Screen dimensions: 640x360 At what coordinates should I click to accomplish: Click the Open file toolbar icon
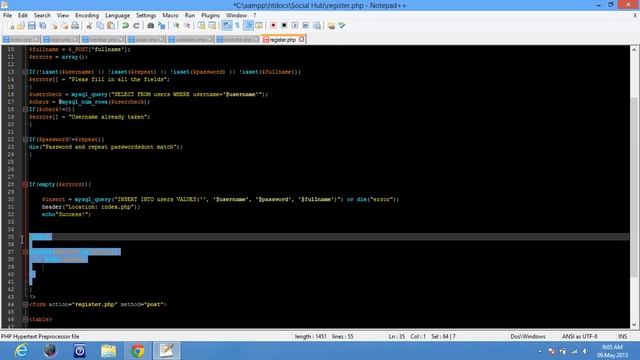point(21,26)
